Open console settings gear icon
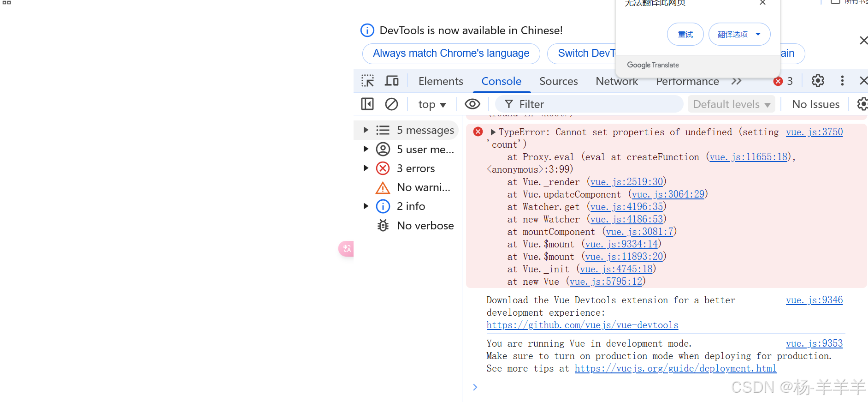 pyautogui.click(x=862, y=104)
